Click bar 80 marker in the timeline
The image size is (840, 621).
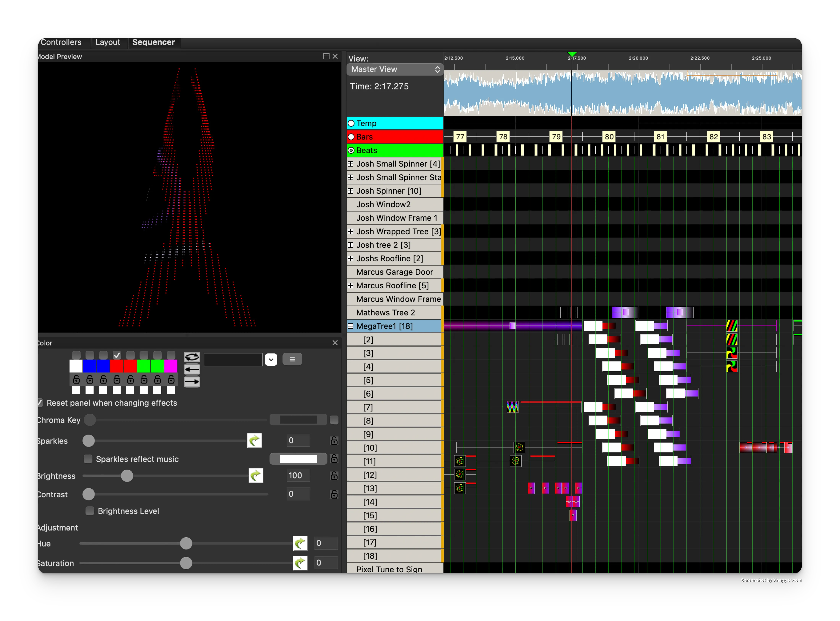click(x=609, y=137)
